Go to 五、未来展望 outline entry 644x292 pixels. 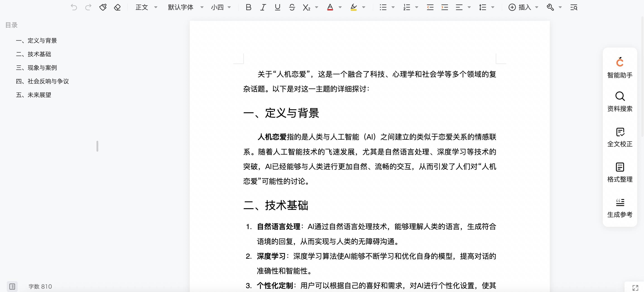tap(34, 95)
